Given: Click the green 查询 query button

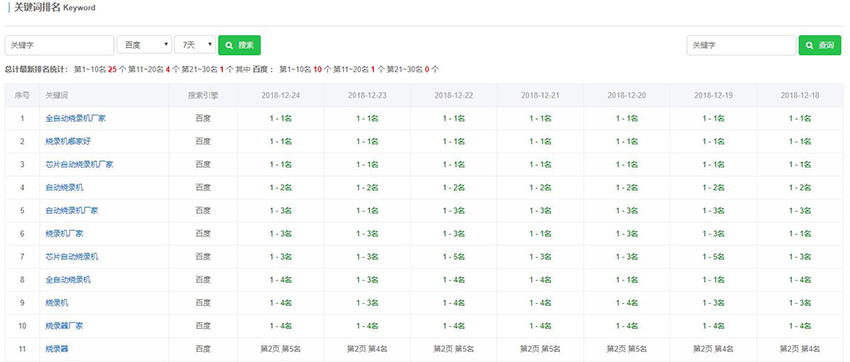Looking at the screenshot, I should tap(820, 46).
